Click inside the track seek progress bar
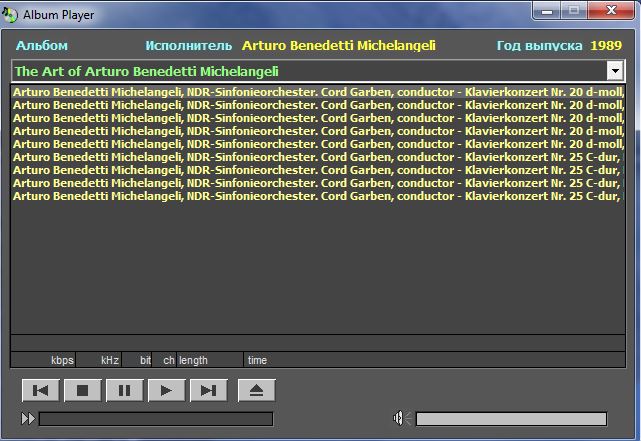The image size is (641, 441). [x=156, y=419]
